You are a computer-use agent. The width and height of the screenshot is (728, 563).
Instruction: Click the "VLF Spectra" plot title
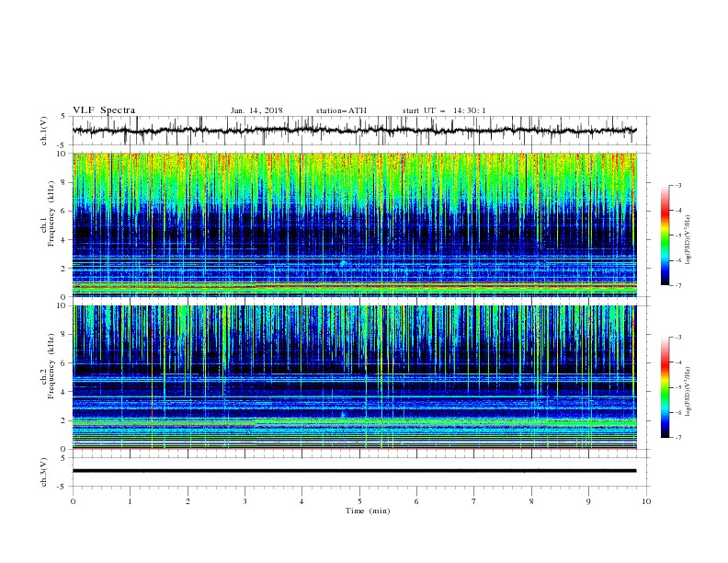point(104,110)
